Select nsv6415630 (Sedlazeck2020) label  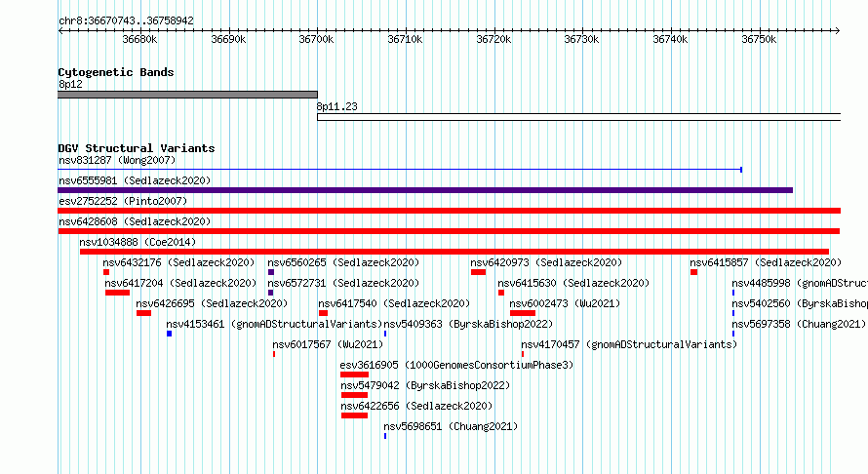[x=573, y=283]
